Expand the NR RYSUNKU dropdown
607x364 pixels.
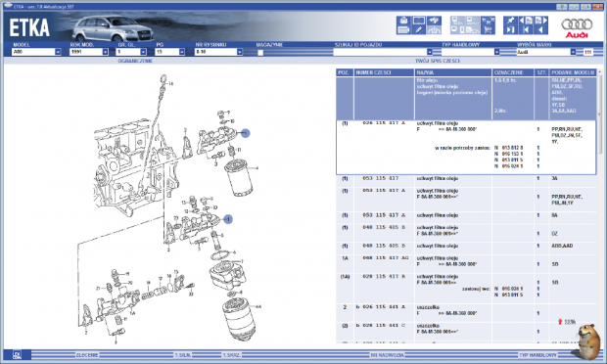218,52
